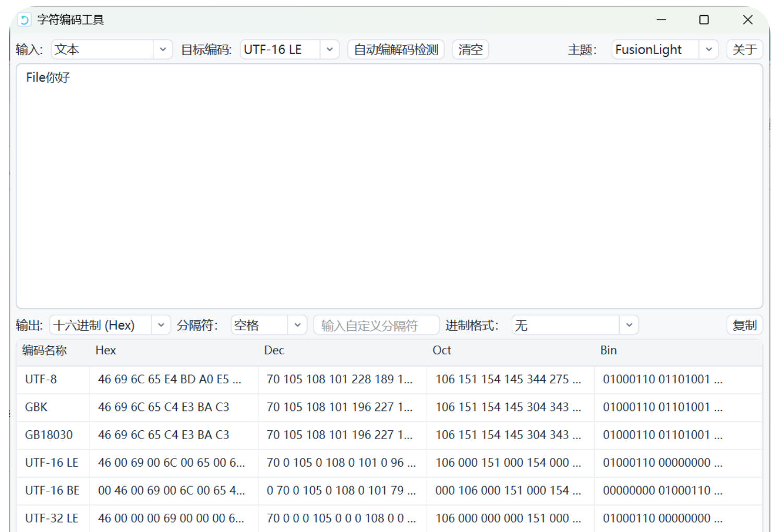Click the app icon in title bar
Image resolution: width=772 pixels, height=532 pixels.
[24, 20]
